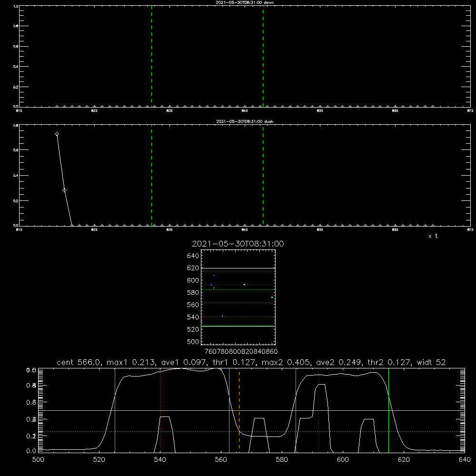The width and height of the screenshot is (476, 476).
Task: Click the green dashed line near 842 in the dawn plot
Action: (263, 57)
